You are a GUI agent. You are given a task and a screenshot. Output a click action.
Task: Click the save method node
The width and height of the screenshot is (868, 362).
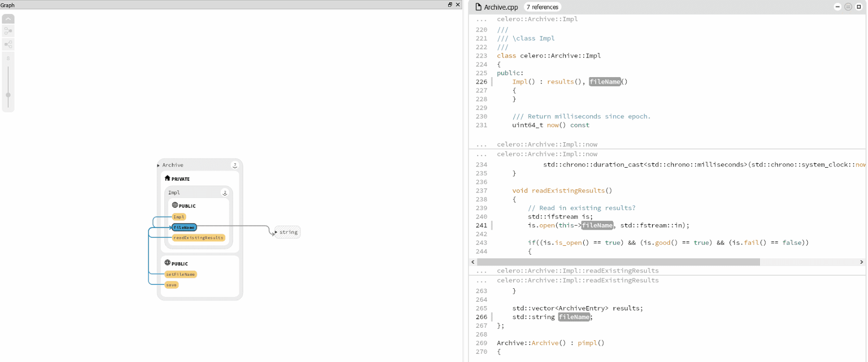pyautogui.click(x=171, y=285)
